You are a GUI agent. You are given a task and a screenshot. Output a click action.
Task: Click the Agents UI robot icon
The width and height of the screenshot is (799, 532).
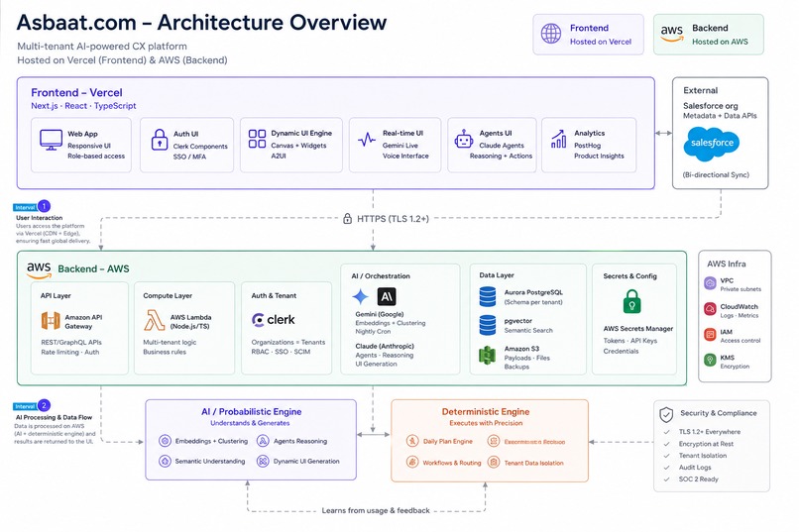click(464, 139)
